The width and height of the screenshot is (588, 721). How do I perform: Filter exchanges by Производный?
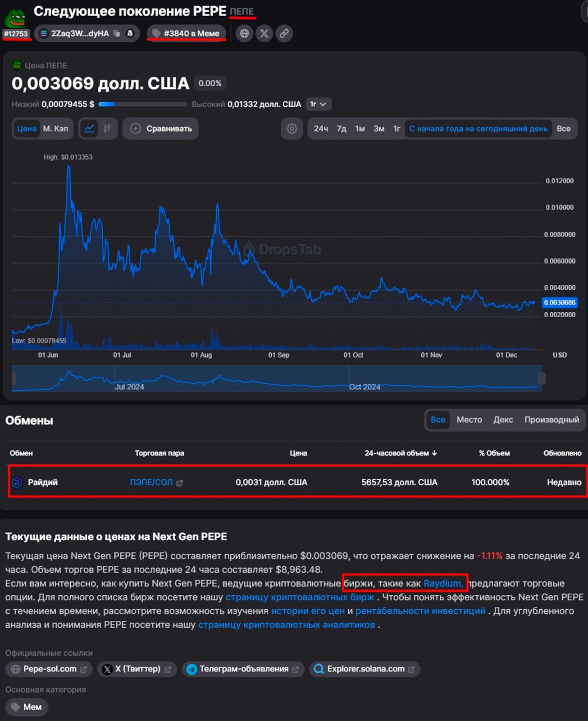[552, 420]
